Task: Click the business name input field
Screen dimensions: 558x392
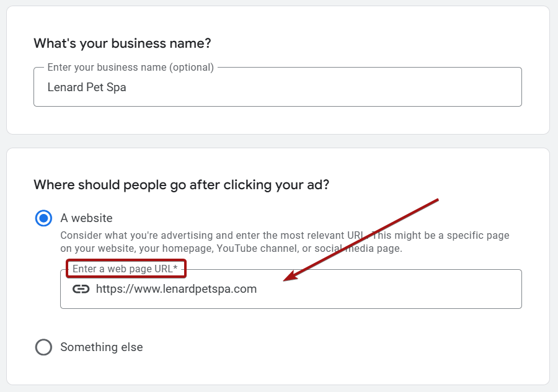Action: pos(277,87)
